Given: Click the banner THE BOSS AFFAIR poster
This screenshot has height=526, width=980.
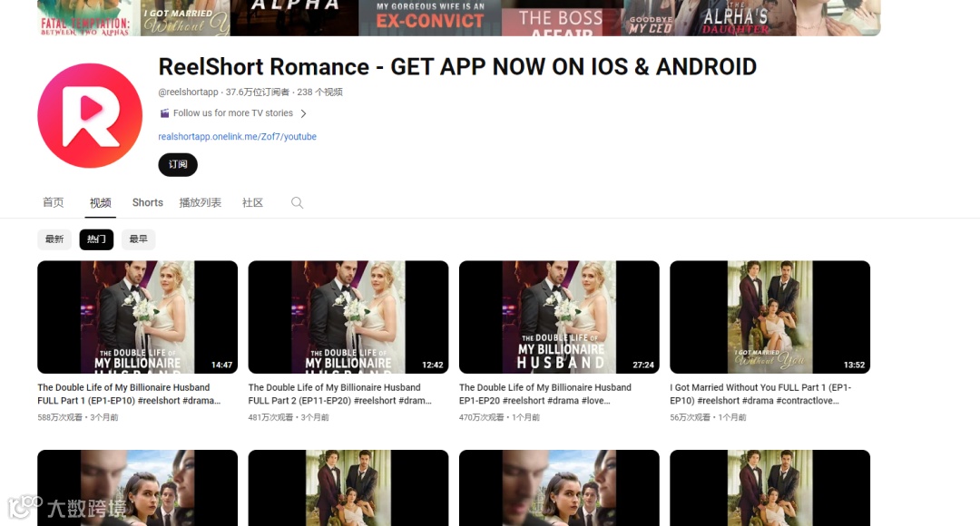Looking at the screenshot, I should (561, 17).
